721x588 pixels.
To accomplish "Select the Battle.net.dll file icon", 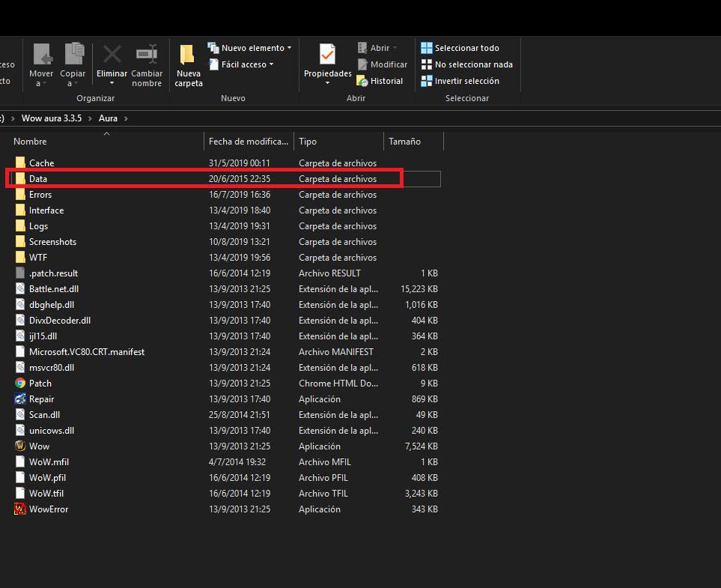I will [20, 289].
